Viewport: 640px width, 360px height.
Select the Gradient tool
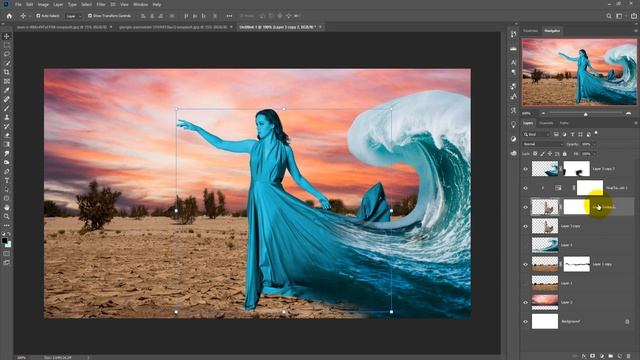tap(7, 144)
